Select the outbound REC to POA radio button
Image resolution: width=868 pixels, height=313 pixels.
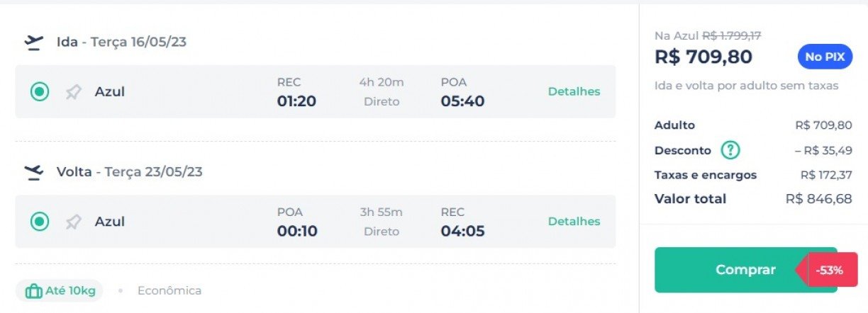40,92
